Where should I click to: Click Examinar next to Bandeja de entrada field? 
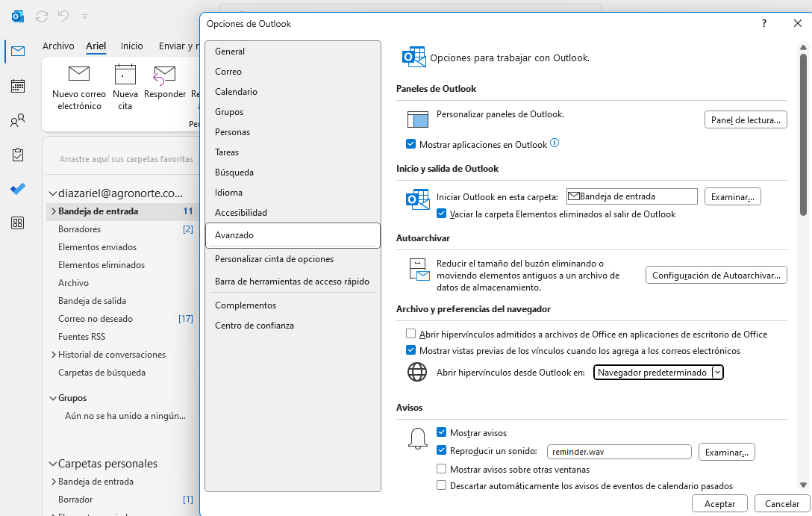point(732,197)
